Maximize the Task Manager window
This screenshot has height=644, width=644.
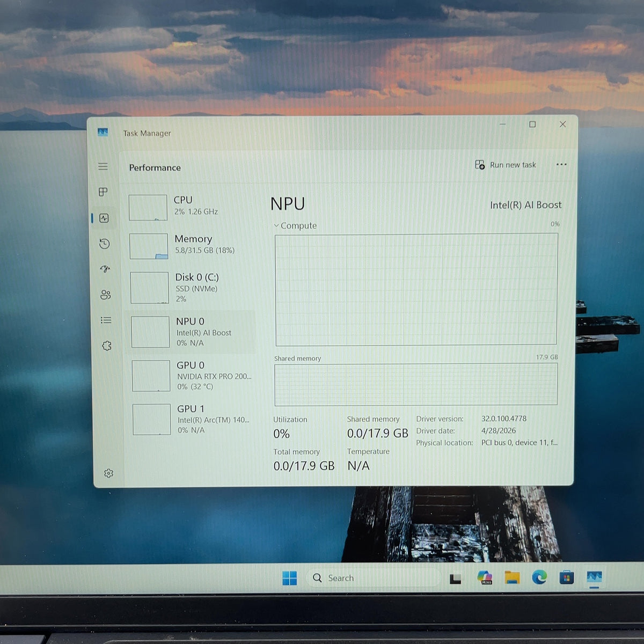pos(532,125)
